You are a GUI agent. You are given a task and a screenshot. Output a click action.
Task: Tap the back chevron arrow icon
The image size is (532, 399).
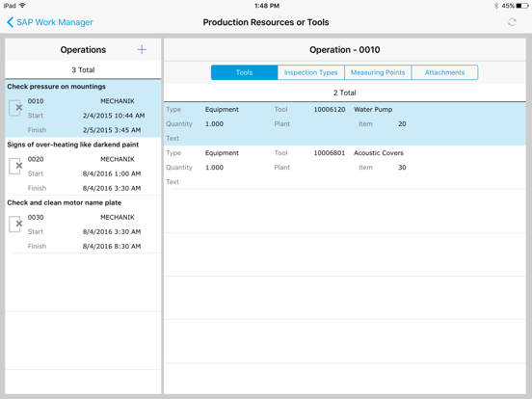(10, 22)
